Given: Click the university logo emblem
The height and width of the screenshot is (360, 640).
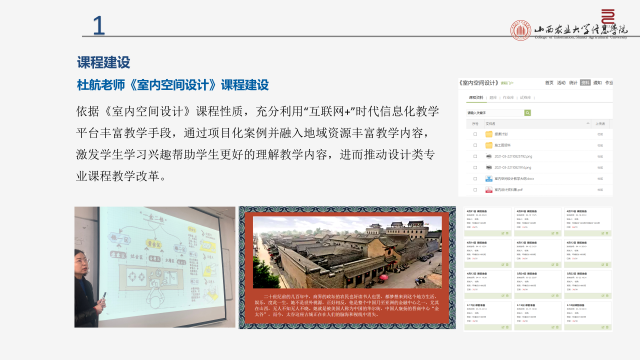Looking at the screenshot, I should [x=520, y=30].
